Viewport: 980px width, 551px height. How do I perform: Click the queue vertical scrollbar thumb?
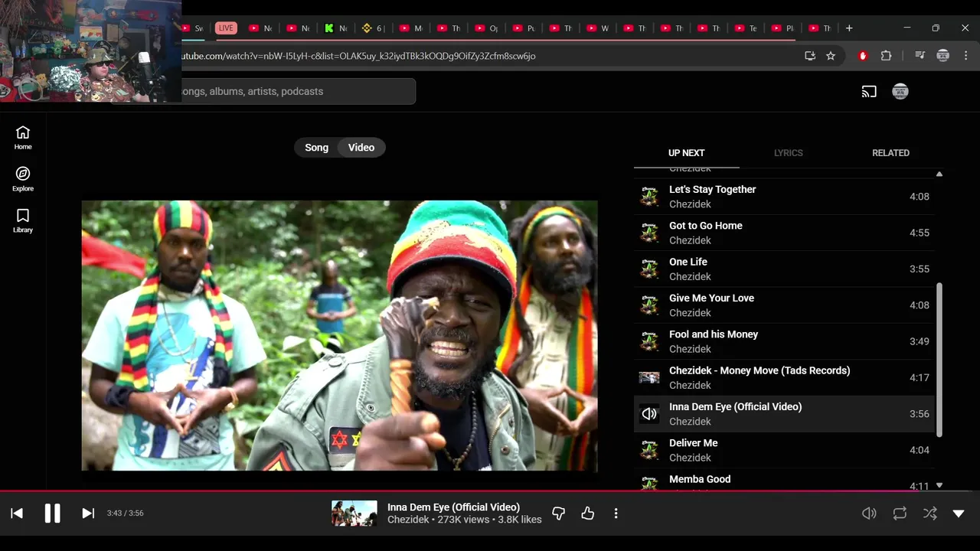[x=939, y=360]
